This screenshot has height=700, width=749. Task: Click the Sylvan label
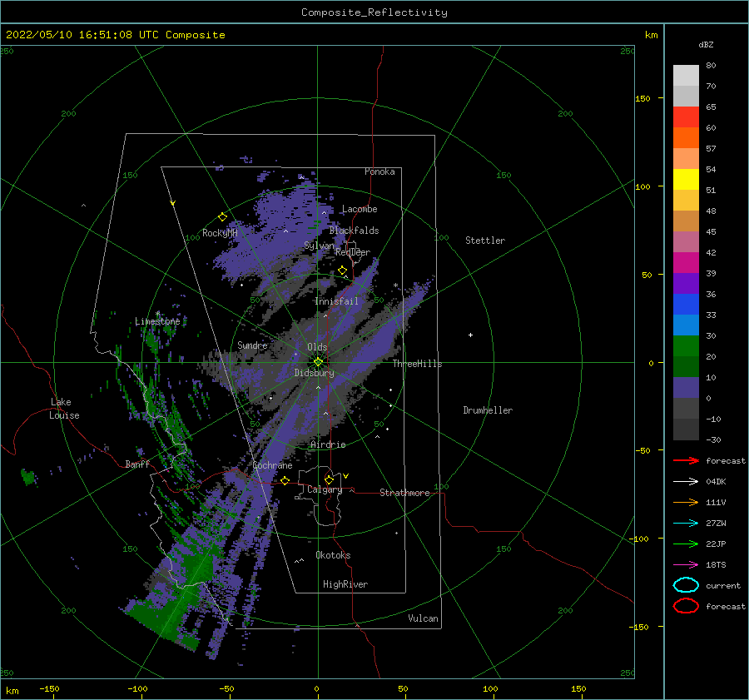point(319,246)
